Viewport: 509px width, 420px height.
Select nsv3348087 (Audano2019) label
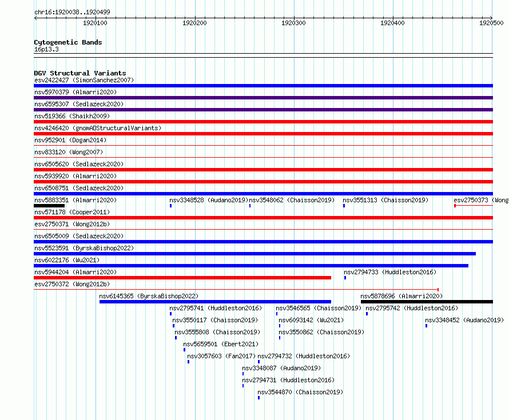click(281, 368)
